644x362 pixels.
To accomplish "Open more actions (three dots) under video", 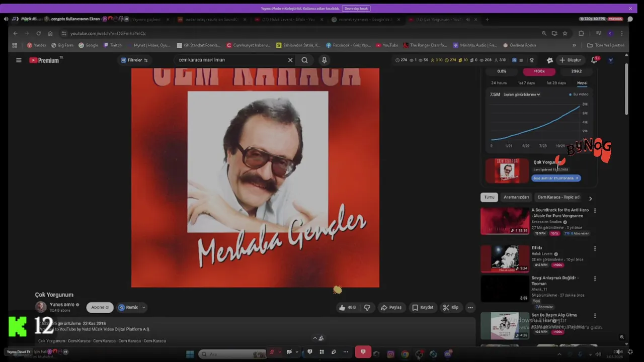I will 470,307.
